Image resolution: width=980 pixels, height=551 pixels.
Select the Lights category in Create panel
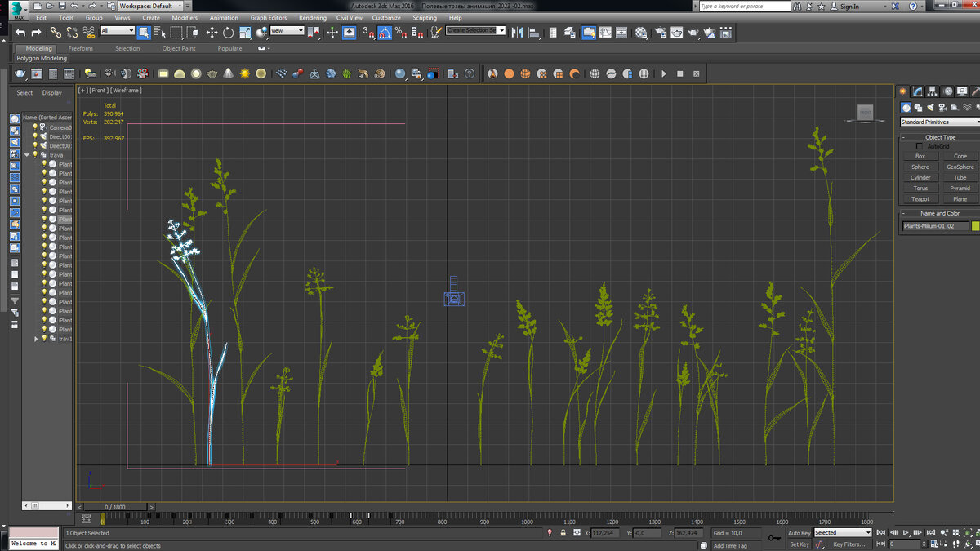click(x=931, y=107)
